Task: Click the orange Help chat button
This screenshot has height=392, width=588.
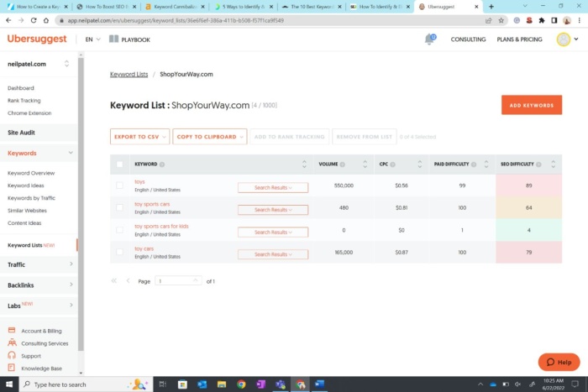Action: [x=559, y=362]
